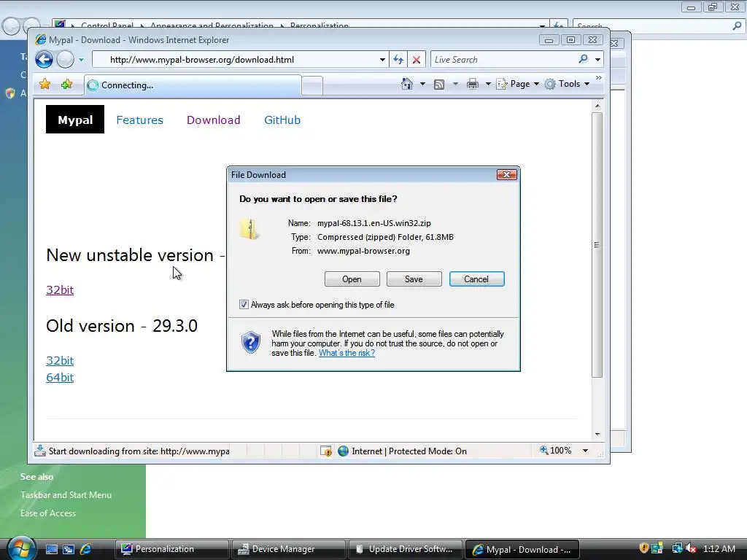Close the File Download dialog with red X
Viewport: 747px width, 560px height.
tap(506, 175)
